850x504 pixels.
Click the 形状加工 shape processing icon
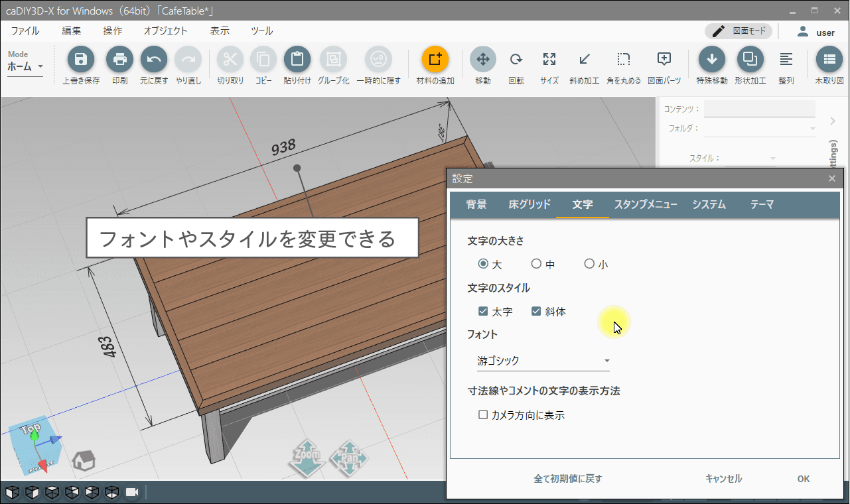[750, 60]
